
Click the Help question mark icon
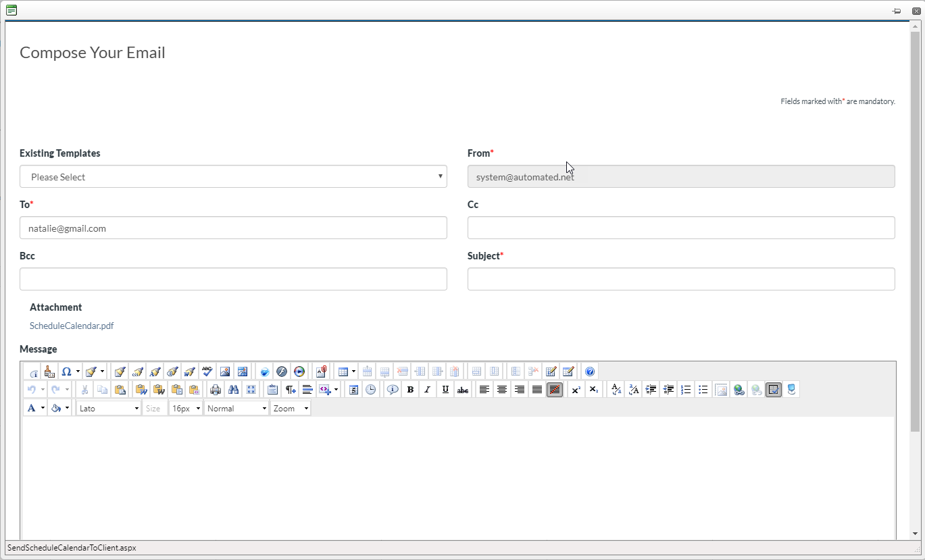[590, 371]
